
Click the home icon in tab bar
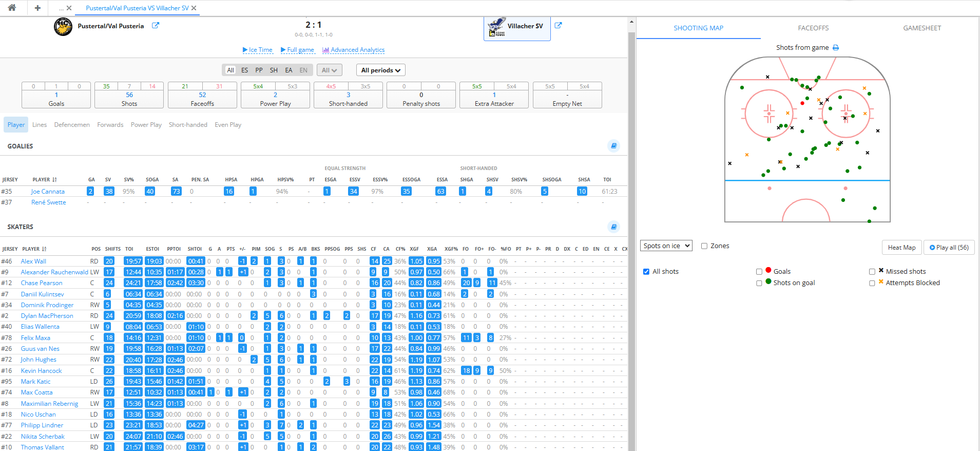click(x=12, y=8)
